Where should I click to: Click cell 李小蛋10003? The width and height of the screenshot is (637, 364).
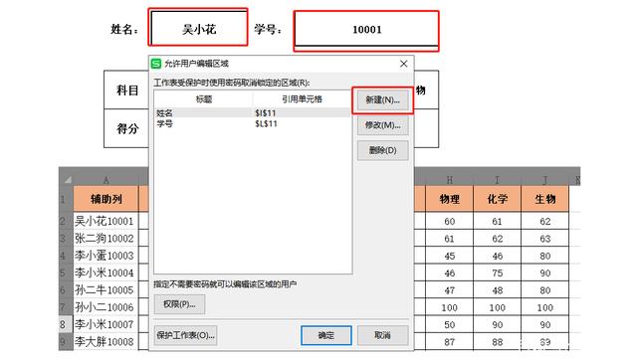[x=106, y=256]
